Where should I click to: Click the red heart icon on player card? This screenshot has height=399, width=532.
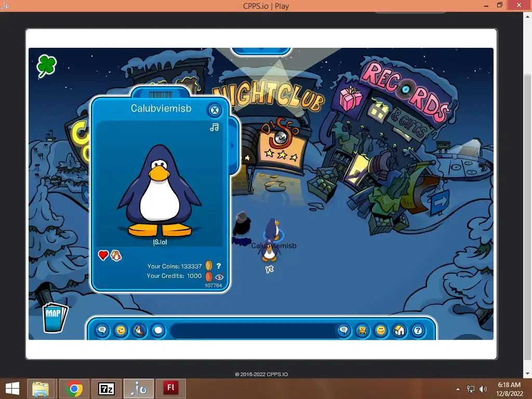[103, 255]
